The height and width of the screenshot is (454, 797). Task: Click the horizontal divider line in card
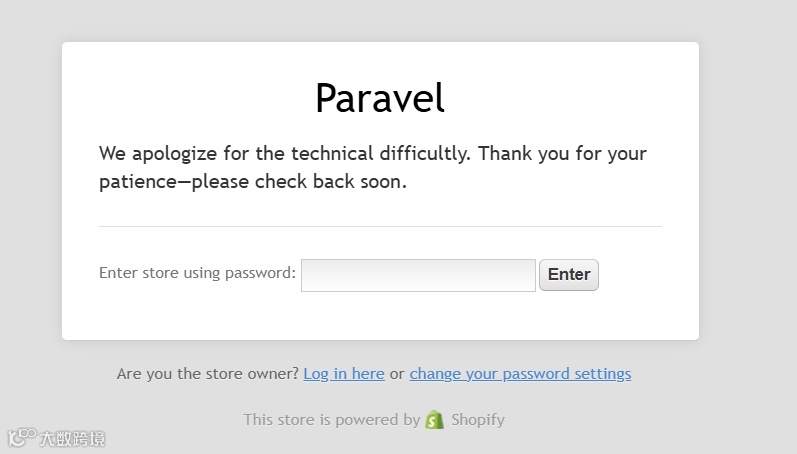click(x=380, y=227)
